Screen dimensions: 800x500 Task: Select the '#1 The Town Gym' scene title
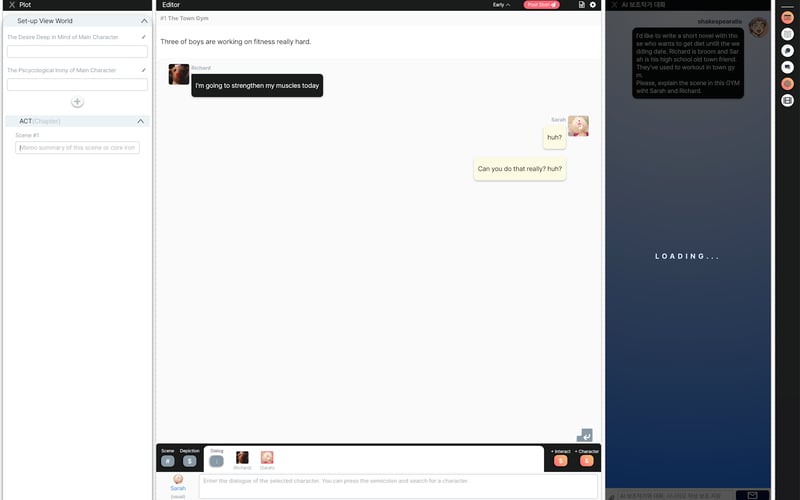tap(184, 18)
